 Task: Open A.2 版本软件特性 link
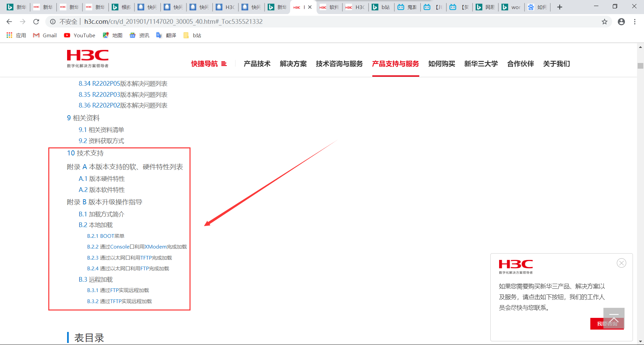point(102,190)
